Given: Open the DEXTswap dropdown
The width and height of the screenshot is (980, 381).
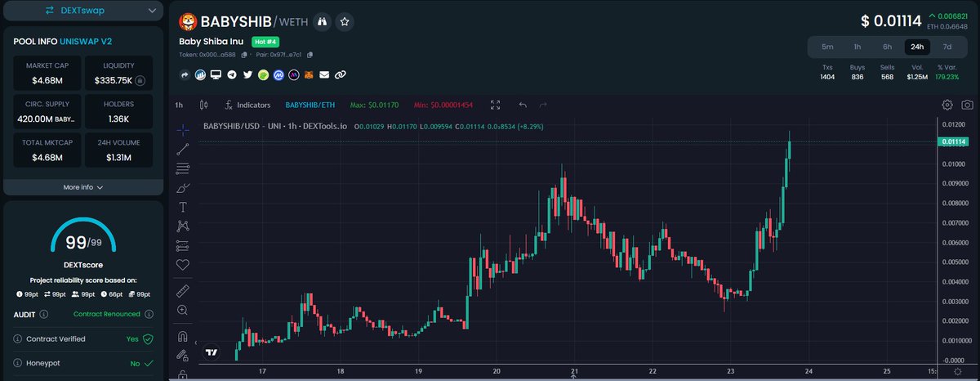Looking at the screenshot, I should [x=82, y=11].
